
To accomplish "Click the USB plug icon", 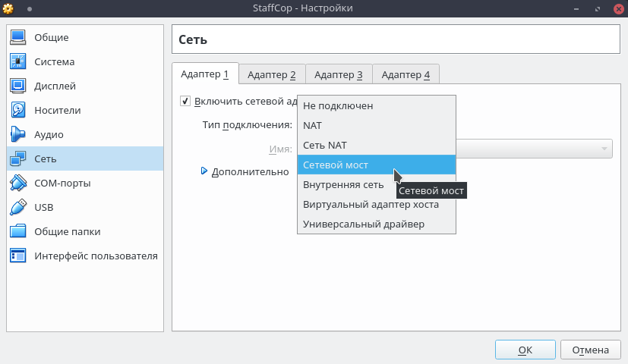I will 18,207.
